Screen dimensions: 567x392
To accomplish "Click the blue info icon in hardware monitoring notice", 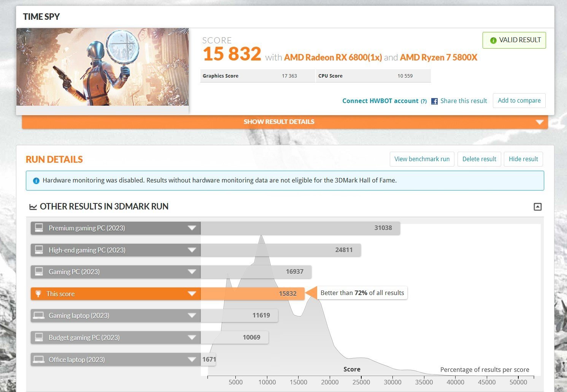I will (x=36, y=181).
